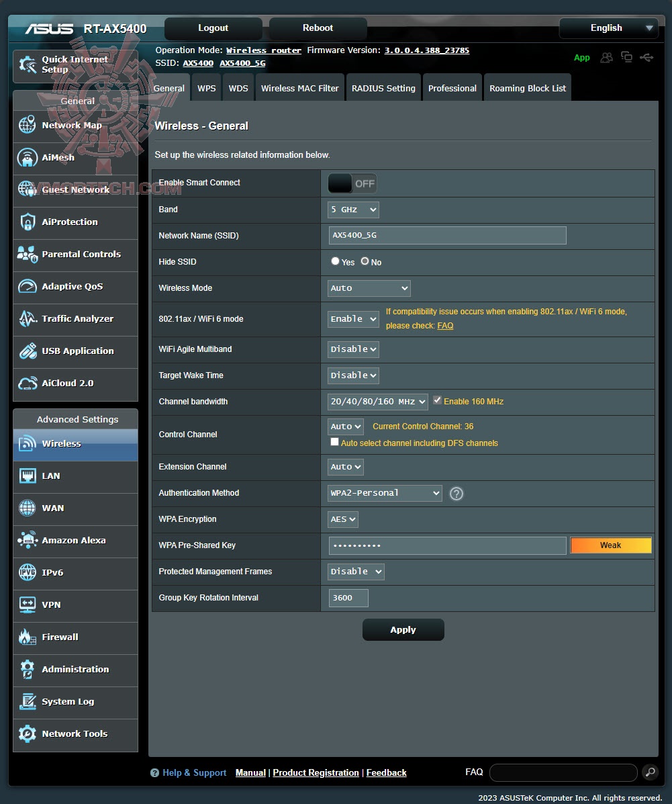Viewport: 672px width, 804px height.
Task: Open the Product Registration link
Action: (x=316, y=772)
